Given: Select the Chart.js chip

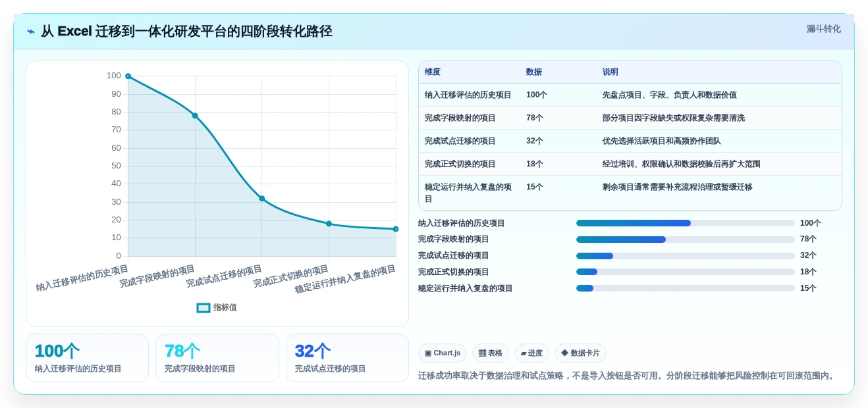Looking at the screenshot, I should click(x=443, y=353).
